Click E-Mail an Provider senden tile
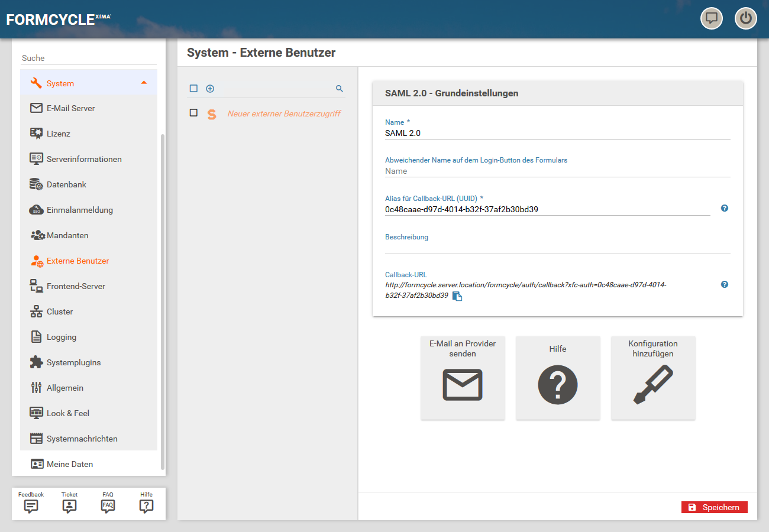Screen dimensions: 769x532 point(463,378)
